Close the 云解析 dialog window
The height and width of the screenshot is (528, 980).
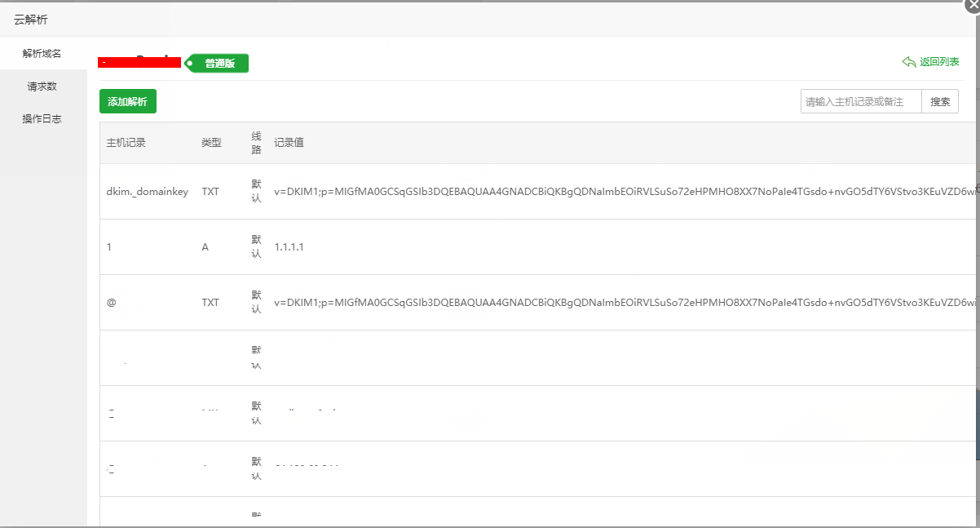(972, 4)
